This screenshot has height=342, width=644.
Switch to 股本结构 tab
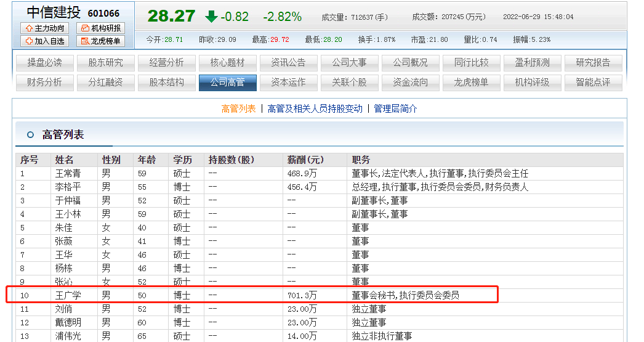[166, 83]
